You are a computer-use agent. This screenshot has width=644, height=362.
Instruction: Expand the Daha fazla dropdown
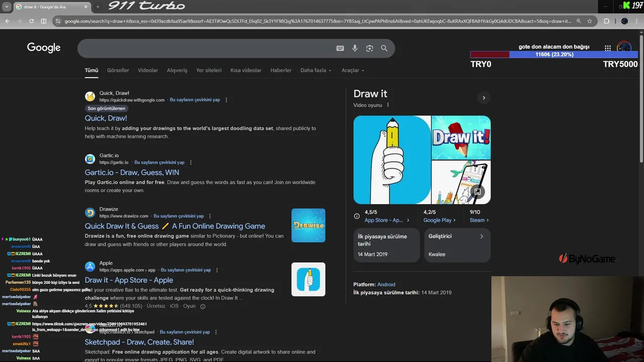[316, 70]
